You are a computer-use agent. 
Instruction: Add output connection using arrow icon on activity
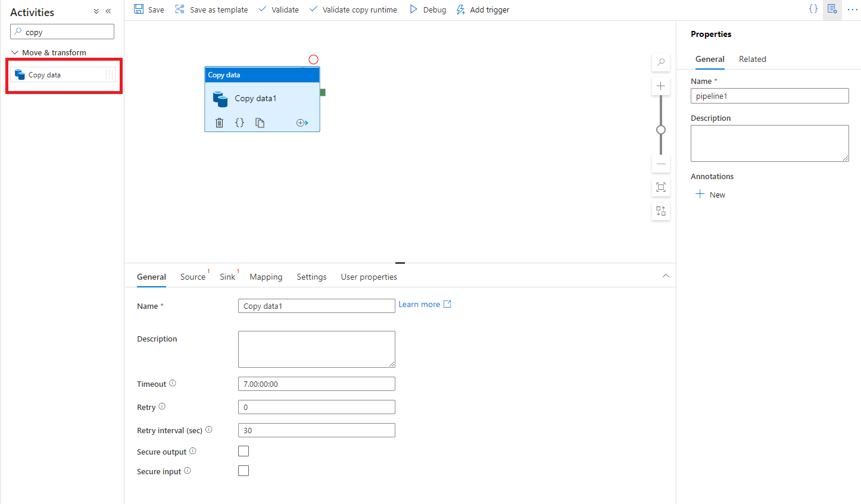point(302,123)
